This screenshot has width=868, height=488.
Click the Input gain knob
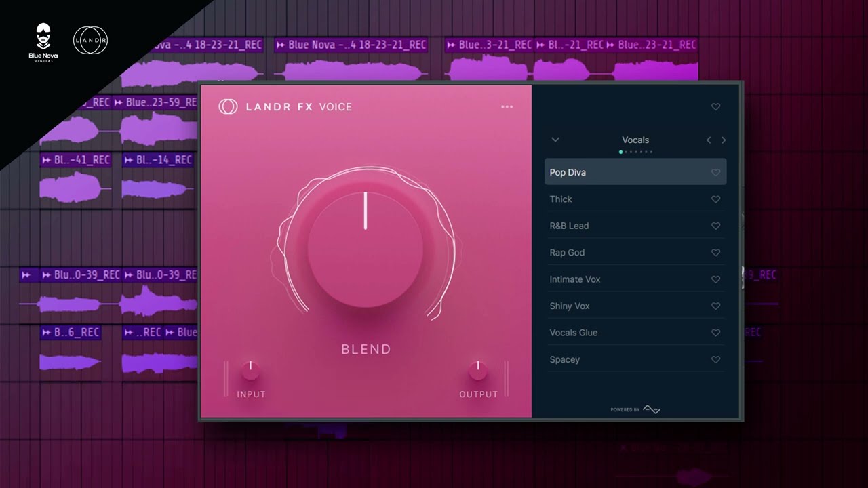[x=251, y=370]
